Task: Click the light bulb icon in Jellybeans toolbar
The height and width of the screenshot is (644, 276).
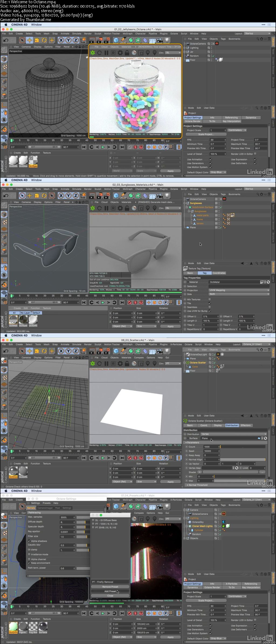Action: [x=167, y=40]
